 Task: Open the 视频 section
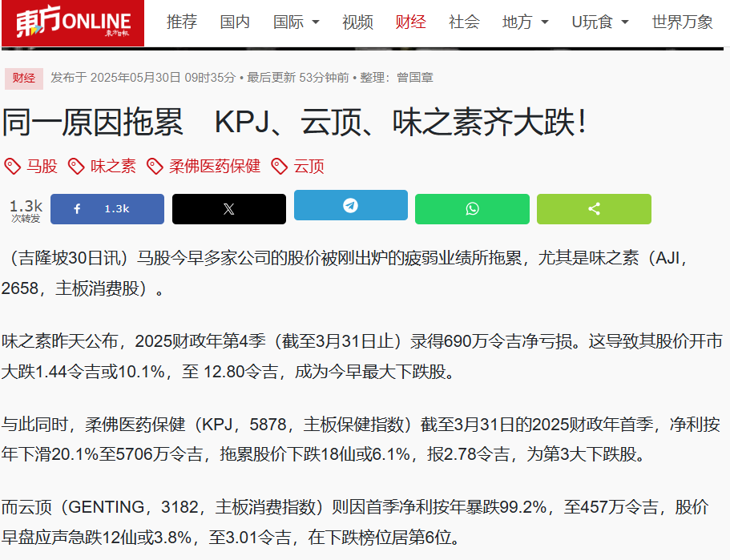[x=357, y=22]
